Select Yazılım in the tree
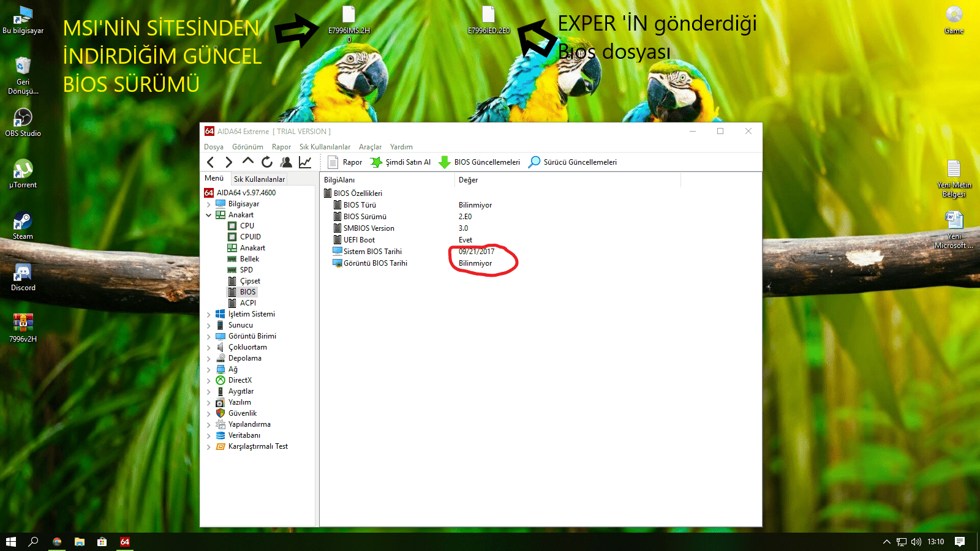 pos(233,402)
